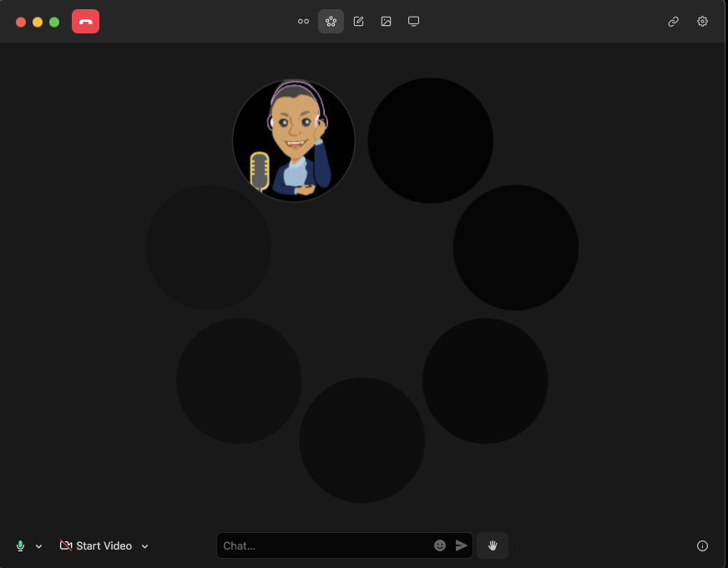Click the share image icon in toolbar
The image size is (728, 568).
(386, 22)
